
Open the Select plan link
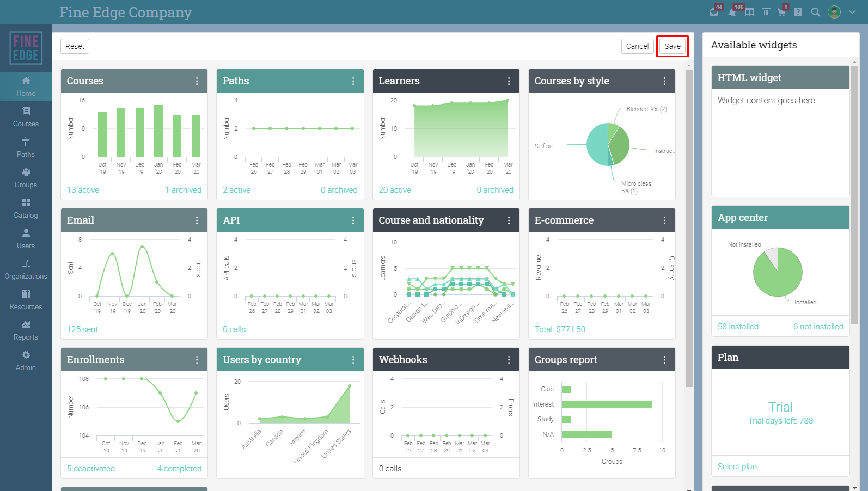pyautogui.click(x=737, y=467)
